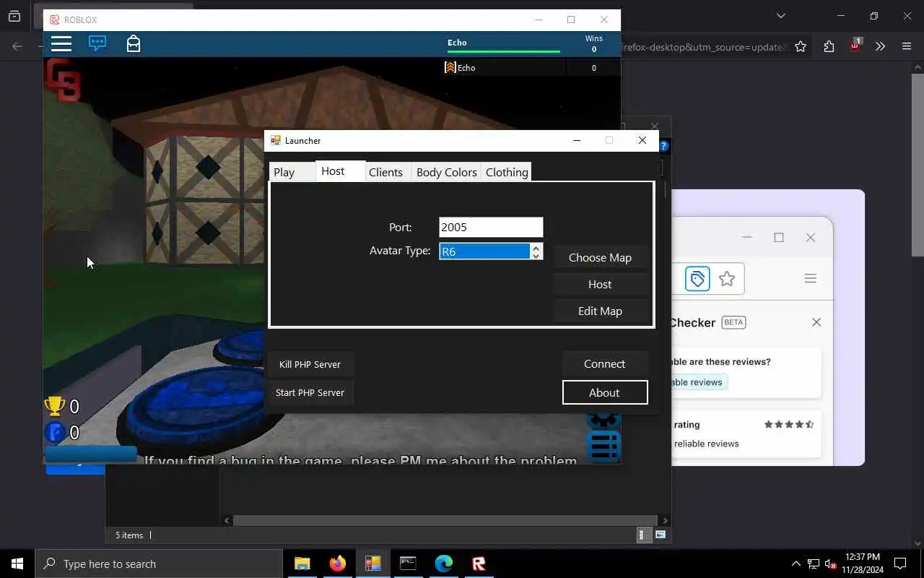The width and height of the screenshot is (924, 578).
Task: Click the Windows taskbar search box
Action: coord(159,564)
